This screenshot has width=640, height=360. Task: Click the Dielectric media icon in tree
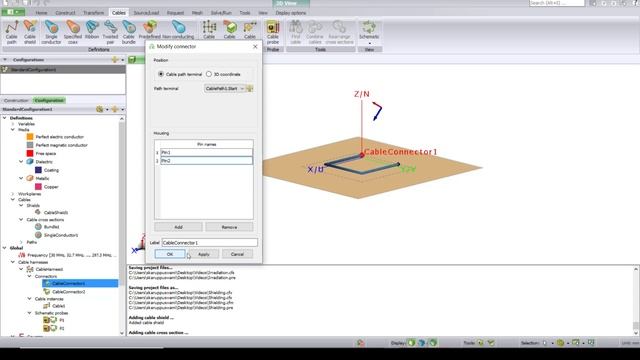click(30, 162)
